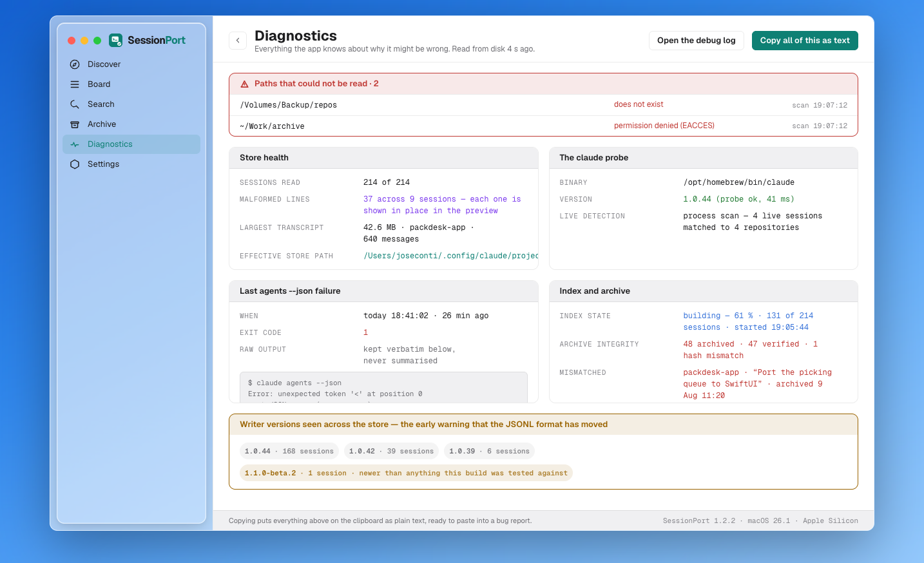
Task: Open the debug log
Action: 697,41
